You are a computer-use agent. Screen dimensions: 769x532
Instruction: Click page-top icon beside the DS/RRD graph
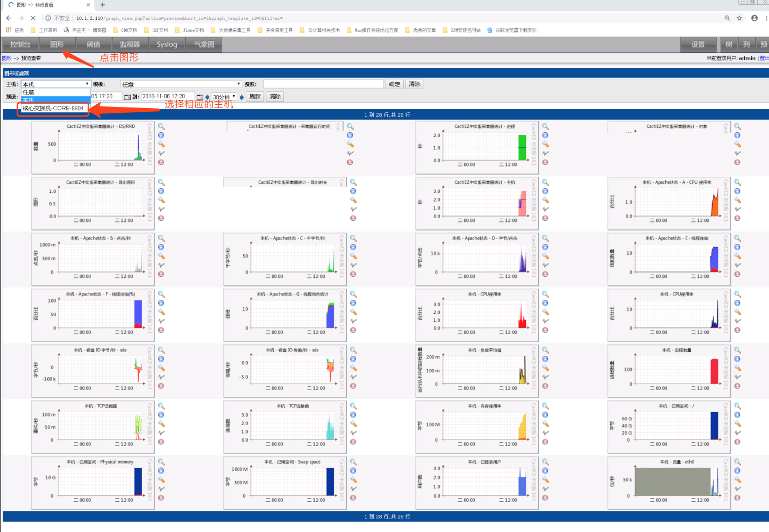(x=161, y=162)
